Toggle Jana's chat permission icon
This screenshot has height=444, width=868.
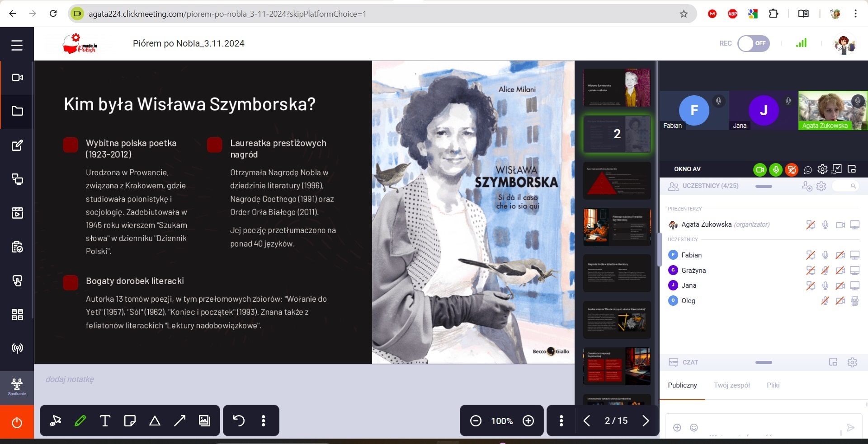click(x=811, y=285)
